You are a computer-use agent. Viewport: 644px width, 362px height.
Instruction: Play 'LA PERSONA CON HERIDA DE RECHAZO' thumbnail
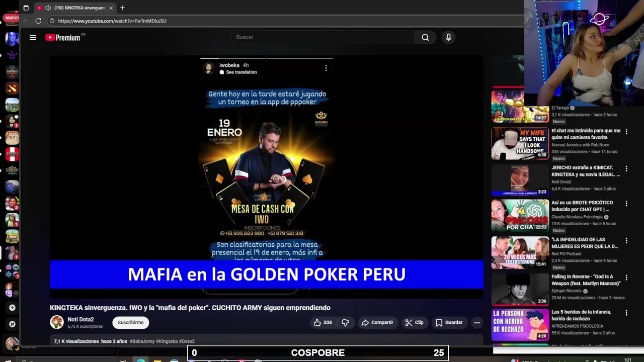(520, 325)
